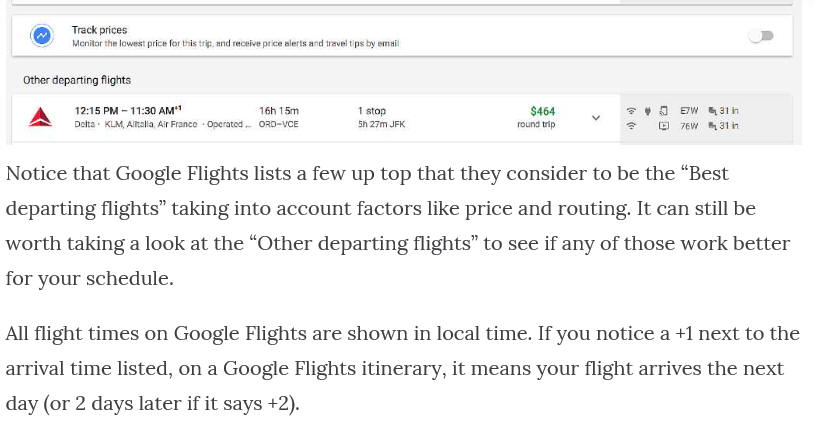Click the Other departing flights heading
Screen dimensions: 815x427
(x=77, y=80)
